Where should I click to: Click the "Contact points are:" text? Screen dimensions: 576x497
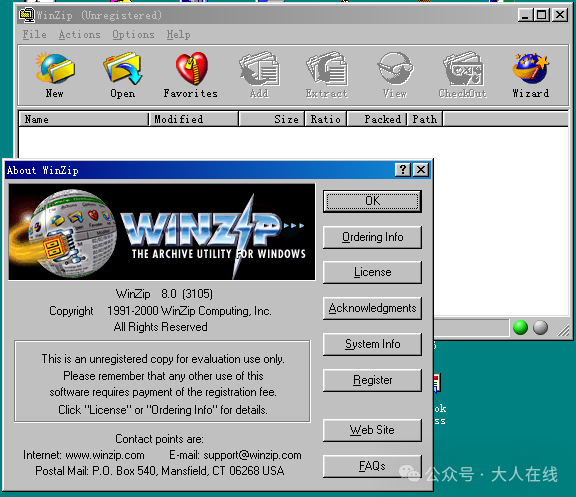pyautogui.click(x=159, y=439)
